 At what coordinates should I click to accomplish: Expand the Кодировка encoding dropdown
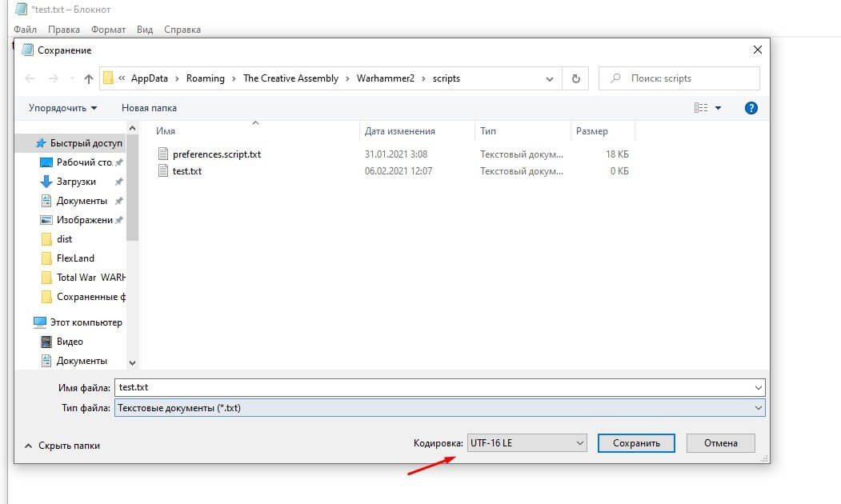(x=528, y=443)
